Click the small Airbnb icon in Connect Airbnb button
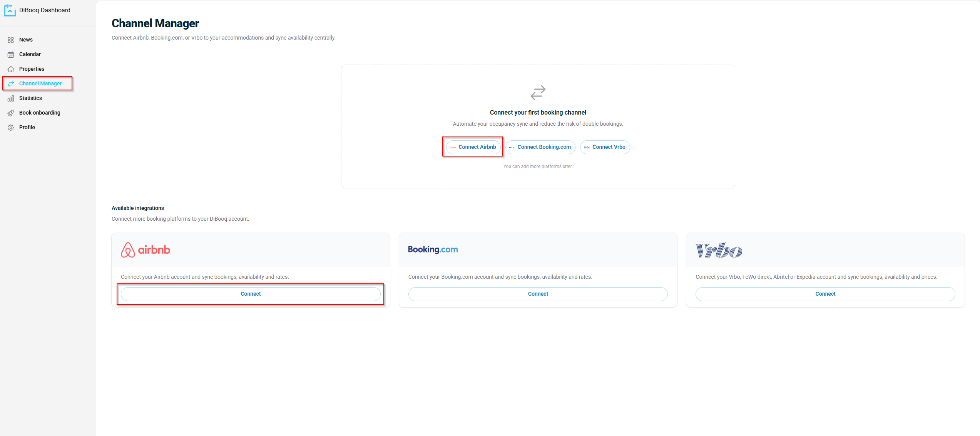Image resolution: width=980 pixels, height=436 pixels. pos(453,147)
